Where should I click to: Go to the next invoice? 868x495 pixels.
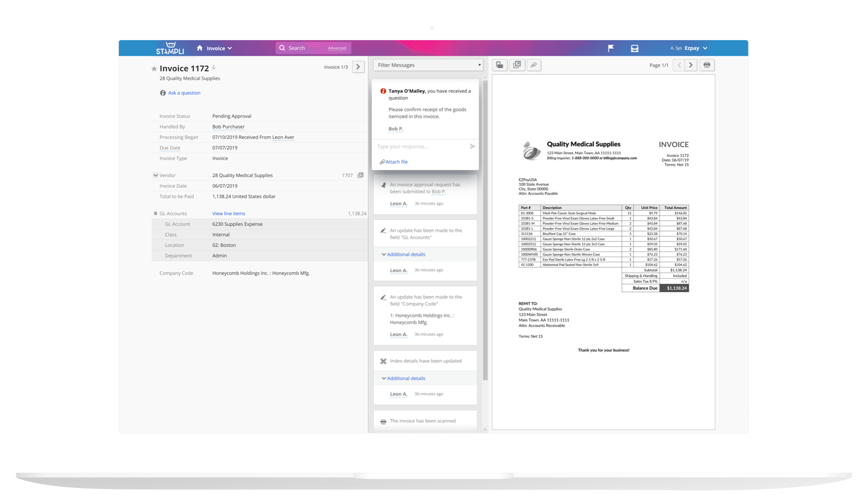pyautogui.click(x=358, y=67)
